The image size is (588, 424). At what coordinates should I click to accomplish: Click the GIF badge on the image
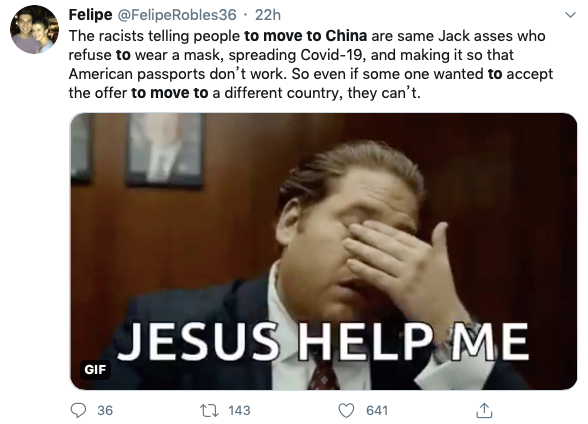point(95,370)
